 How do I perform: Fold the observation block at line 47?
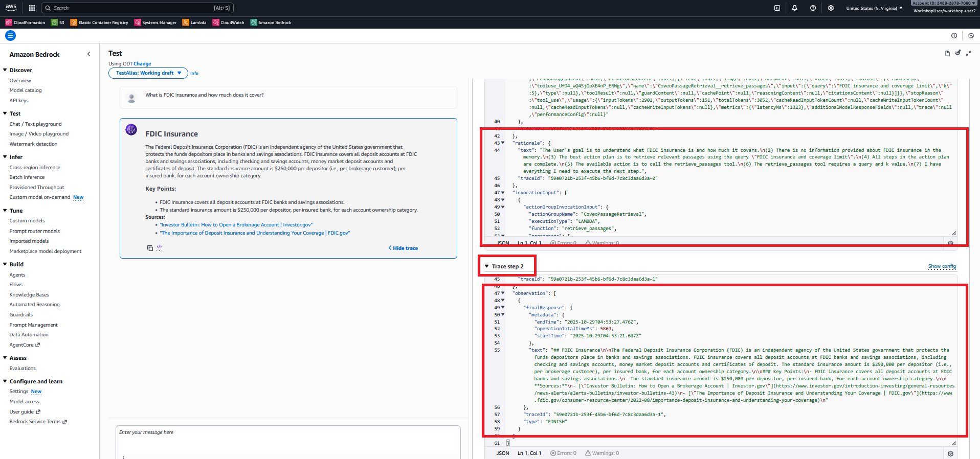(503, 293)
